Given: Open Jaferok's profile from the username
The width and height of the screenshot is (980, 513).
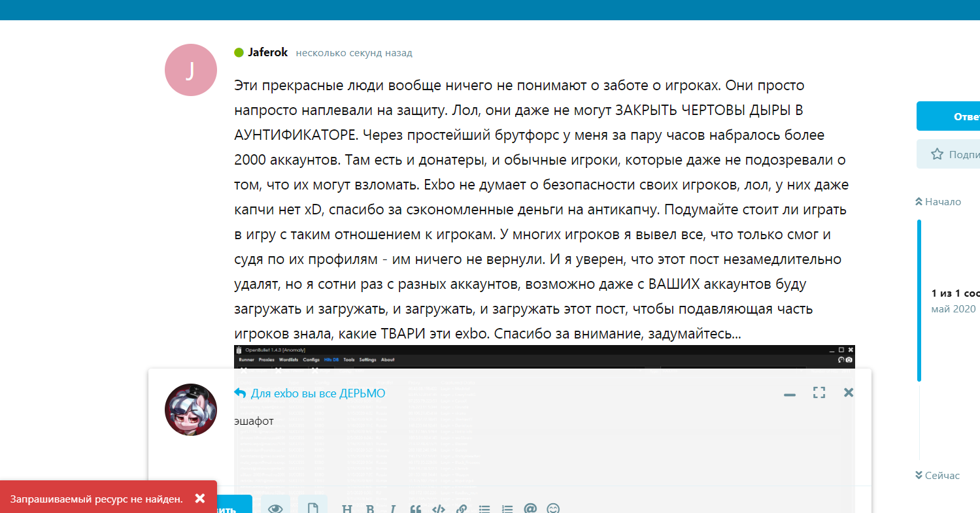Looking at the screenshot, I should click(x=268, y=53).
